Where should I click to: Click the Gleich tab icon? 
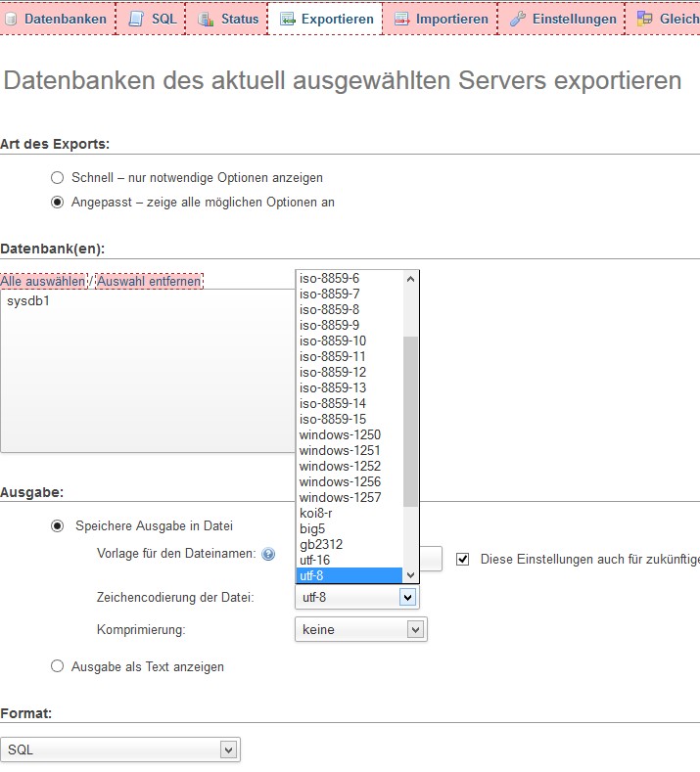644,19
